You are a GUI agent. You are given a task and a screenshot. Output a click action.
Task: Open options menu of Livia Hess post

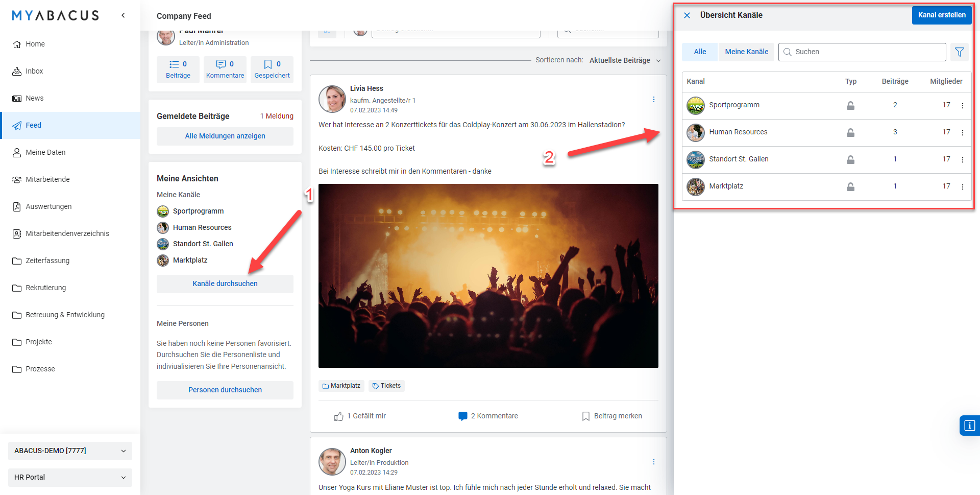point(654,100)
